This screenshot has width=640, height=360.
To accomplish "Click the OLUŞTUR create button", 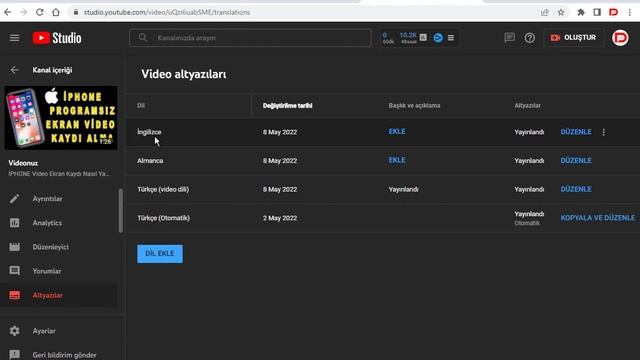I will tap(573, 38).
